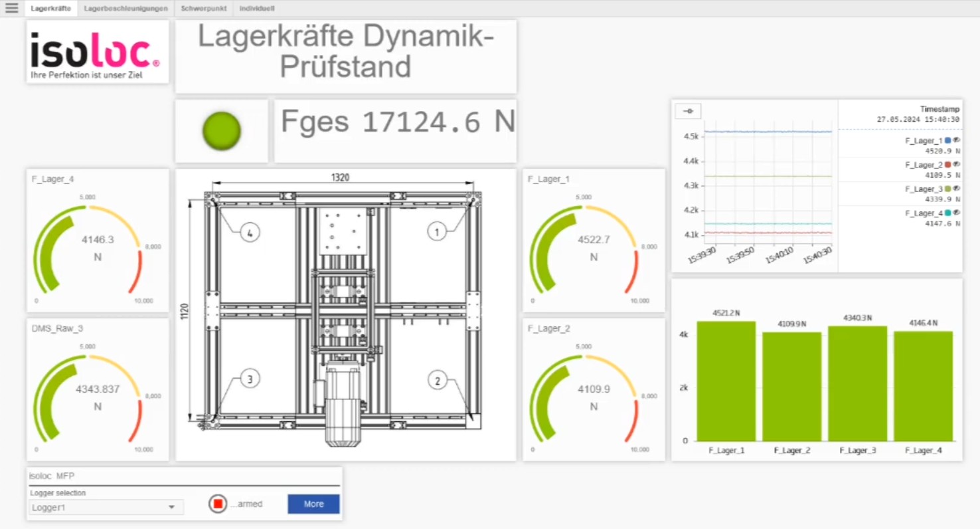
Task: Toggle visibility of F_Lager_1 trace
Action: tap(957, 140)
